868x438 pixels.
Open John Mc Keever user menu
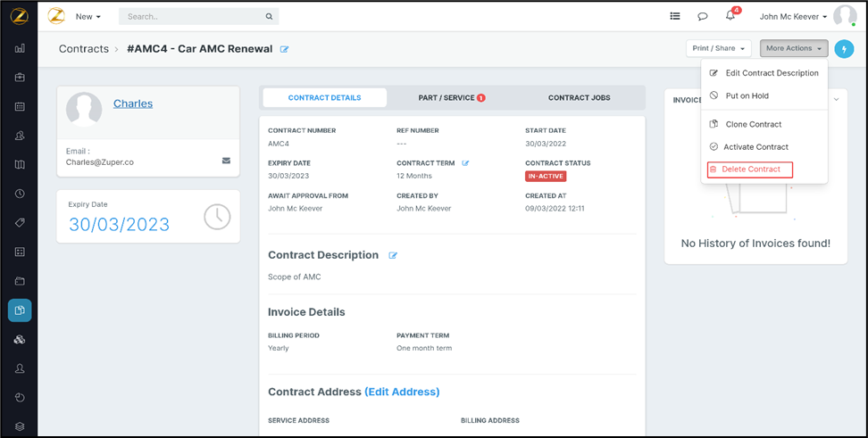click(x=793, y=17)
